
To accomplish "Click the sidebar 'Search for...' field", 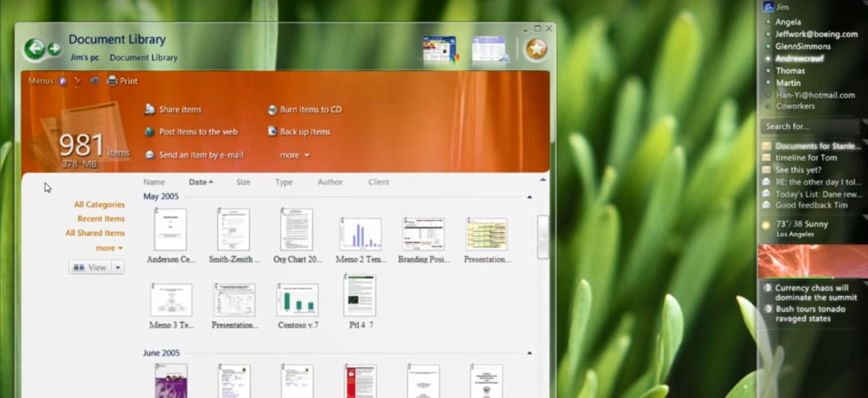I will tap(809, 127).
